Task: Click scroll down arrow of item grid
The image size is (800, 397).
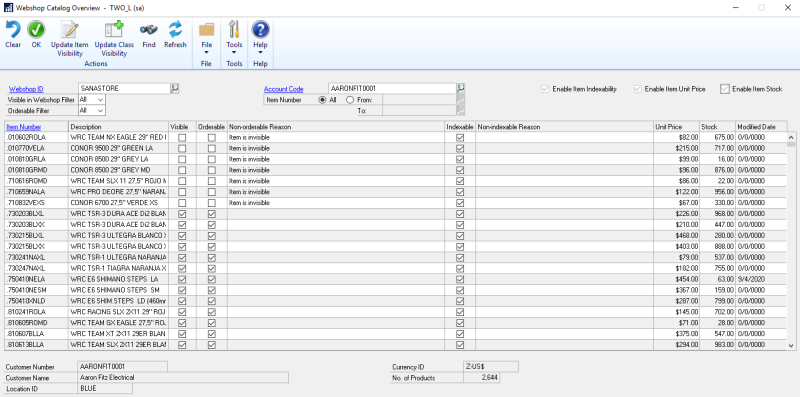Action: [791, 345]
